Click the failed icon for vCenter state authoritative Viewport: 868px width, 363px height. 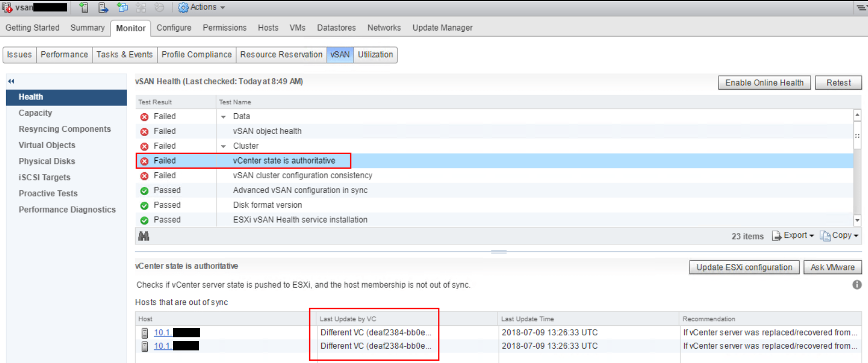click(x=144, y=161)
